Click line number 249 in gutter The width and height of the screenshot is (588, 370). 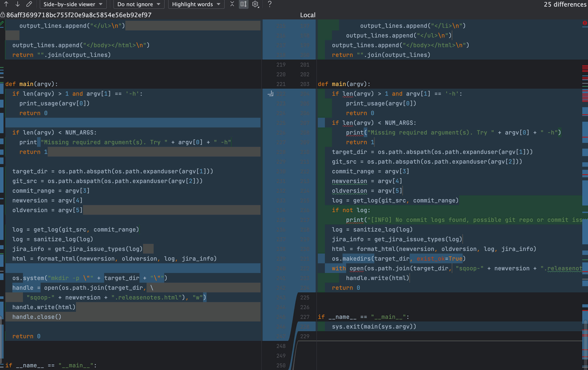pos(281,356)
